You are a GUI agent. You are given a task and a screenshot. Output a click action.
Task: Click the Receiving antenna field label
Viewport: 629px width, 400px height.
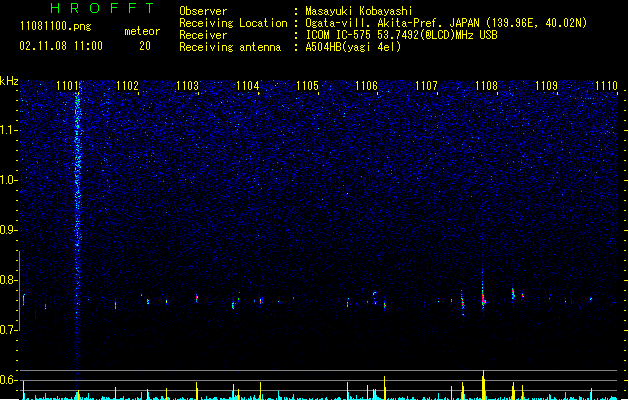click(230, 47)
